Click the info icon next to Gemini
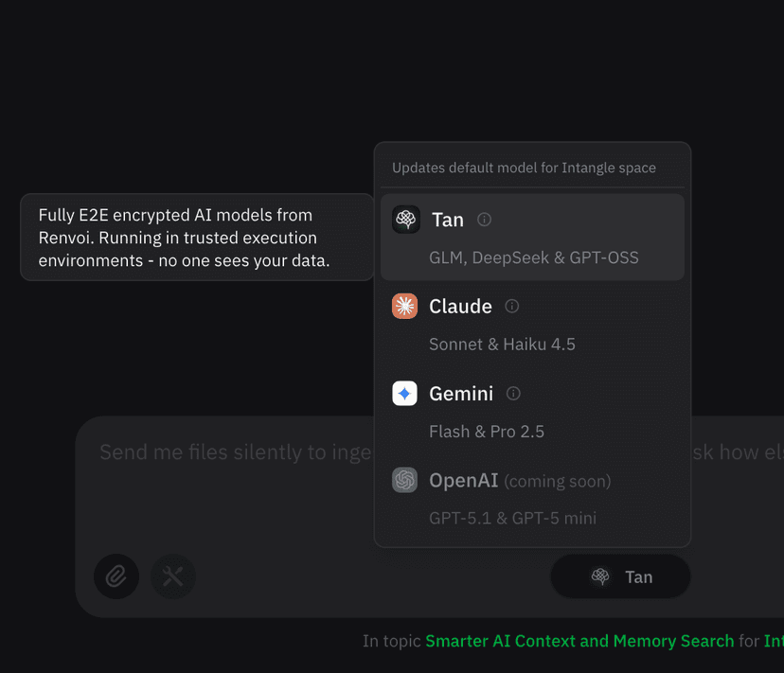 (514, 393)
